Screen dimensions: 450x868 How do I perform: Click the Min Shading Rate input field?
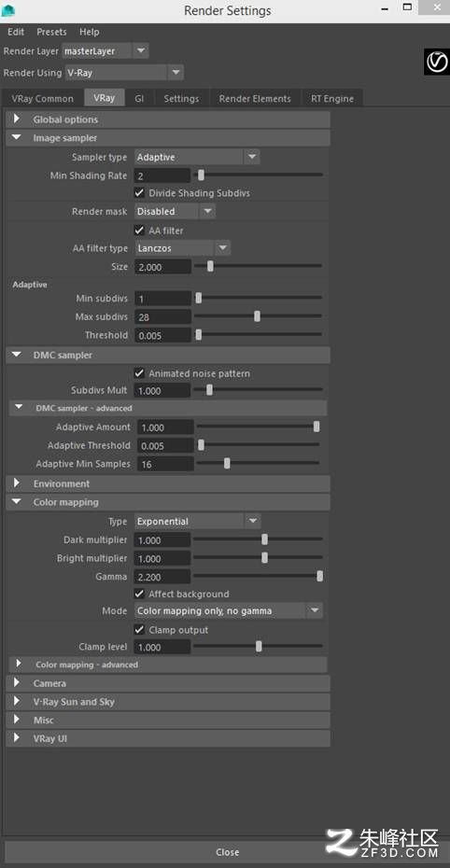tap(162, 176)
